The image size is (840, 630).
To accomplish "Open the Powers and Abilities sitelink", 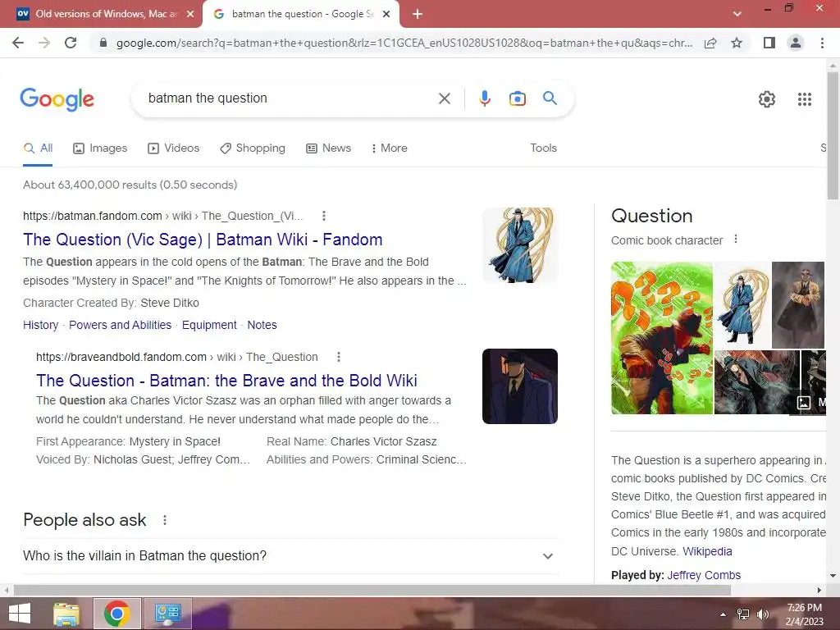I will [120, 325].
